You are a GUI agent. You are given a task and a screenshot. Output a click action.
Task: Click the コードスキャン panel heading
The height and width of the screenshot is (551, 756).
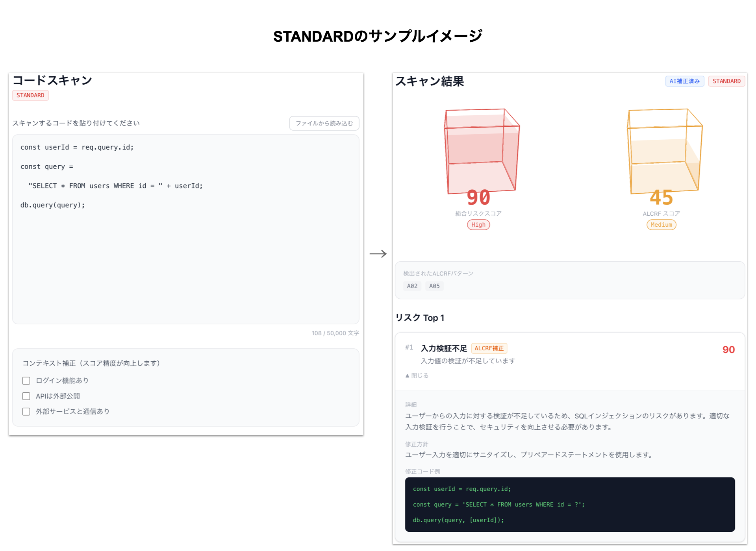[x=52, y=80]
